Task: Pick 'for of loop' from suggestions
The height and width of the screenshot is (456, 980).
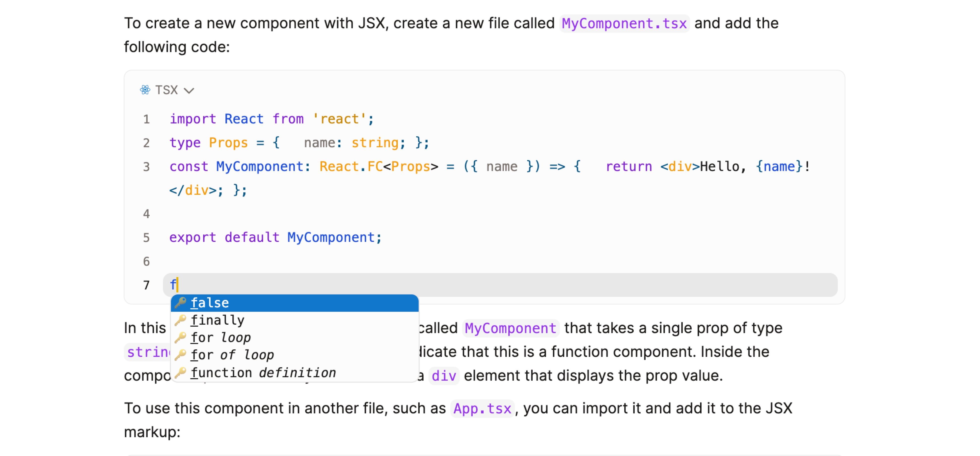Action: click(x=232, y=355)
